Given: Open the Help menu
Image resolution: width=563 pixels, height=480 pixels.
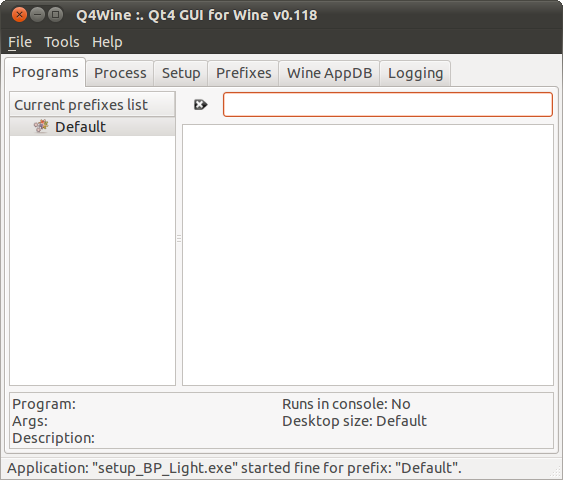Looking at the screenshot, I should point(107,42).
